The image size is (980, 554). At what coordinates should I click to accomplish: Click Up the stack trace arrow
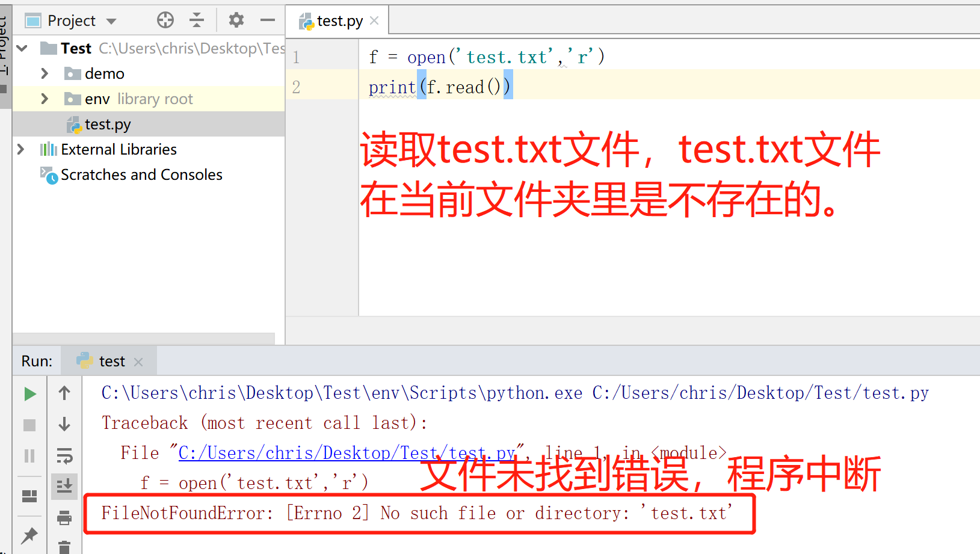tap(64, 393)
